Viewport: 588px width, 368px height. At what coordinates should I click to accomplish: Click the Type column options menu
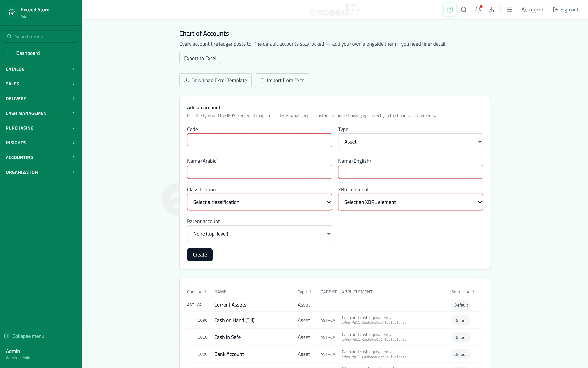[x=311, y=292]
